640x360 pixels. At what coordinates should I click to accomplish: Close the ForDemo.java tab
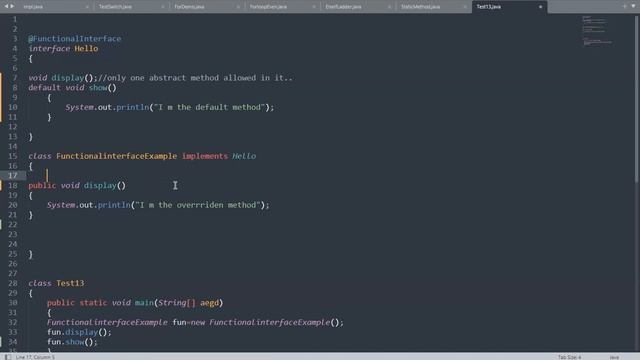[x=238, y=7]
